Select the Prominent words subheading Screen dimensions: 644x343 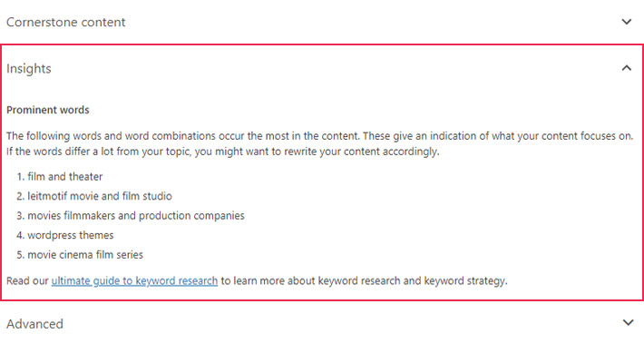coord(48,110)
